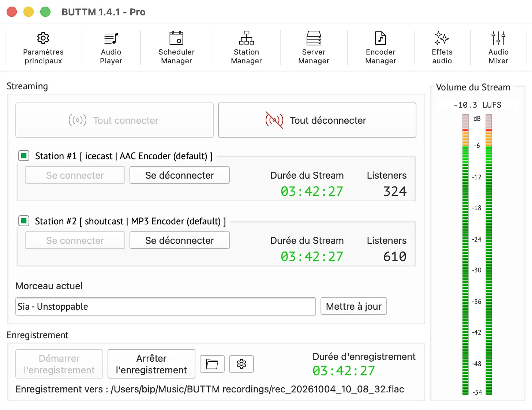This screenshot has height=410, width=532.
Task: Open the Encoder Manager file icon
Action: (381, 38)
